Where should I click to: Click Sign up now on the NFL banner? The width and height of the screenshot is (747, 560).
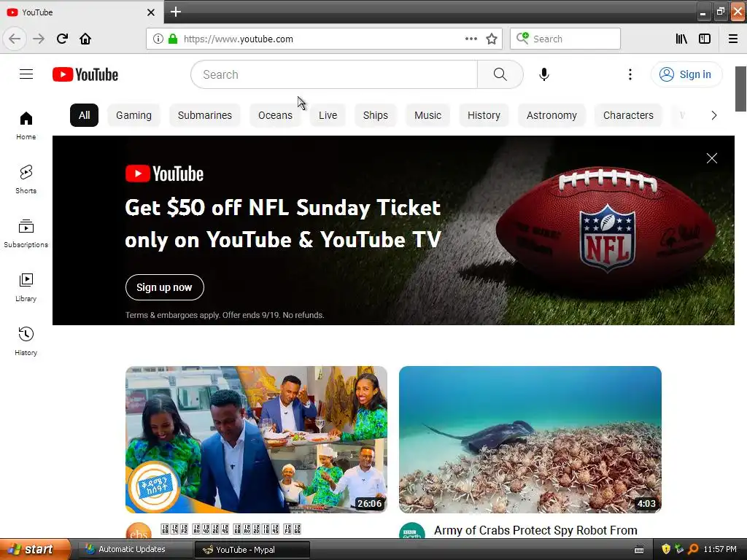tap(164, 287)
